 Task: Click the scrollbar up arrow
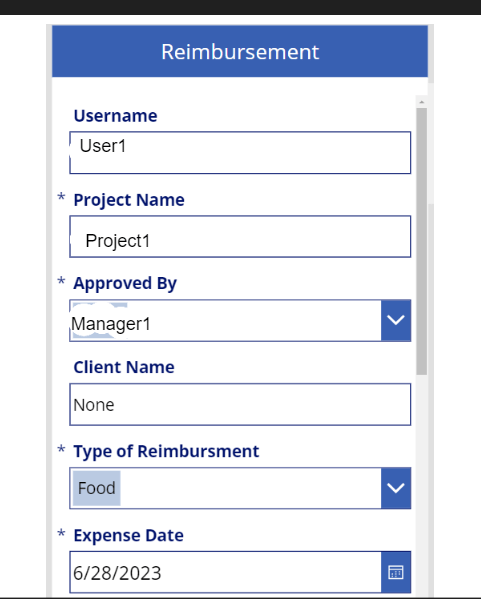click(421, 102)
